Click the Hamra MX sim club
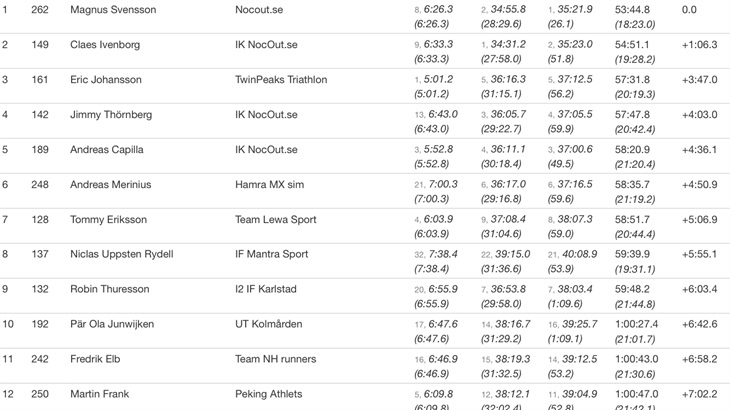Image resolution: width=730 pixels, height=410 pixels. point(269,185)
